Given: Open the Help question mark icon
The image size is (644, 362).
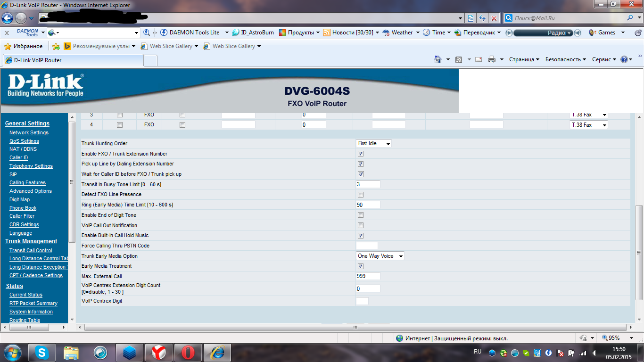Looking at the screenshot, I should 624,59.
